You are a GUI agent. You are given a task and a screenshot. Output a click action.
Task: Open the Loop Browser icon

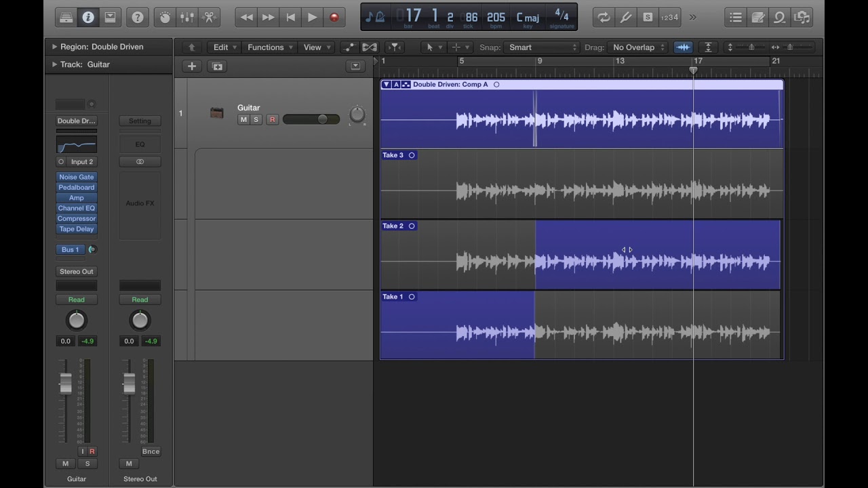click(780, 18)
